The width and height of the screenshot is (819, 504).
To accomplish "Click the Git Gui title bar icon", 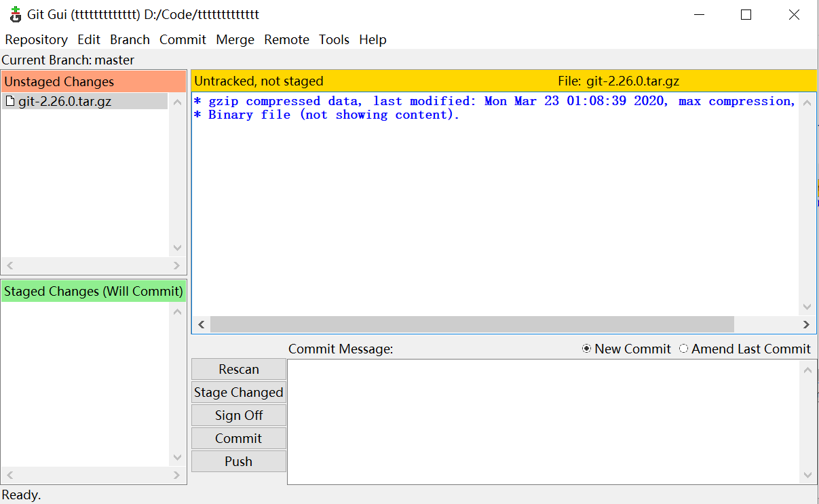I will (15, 14).
